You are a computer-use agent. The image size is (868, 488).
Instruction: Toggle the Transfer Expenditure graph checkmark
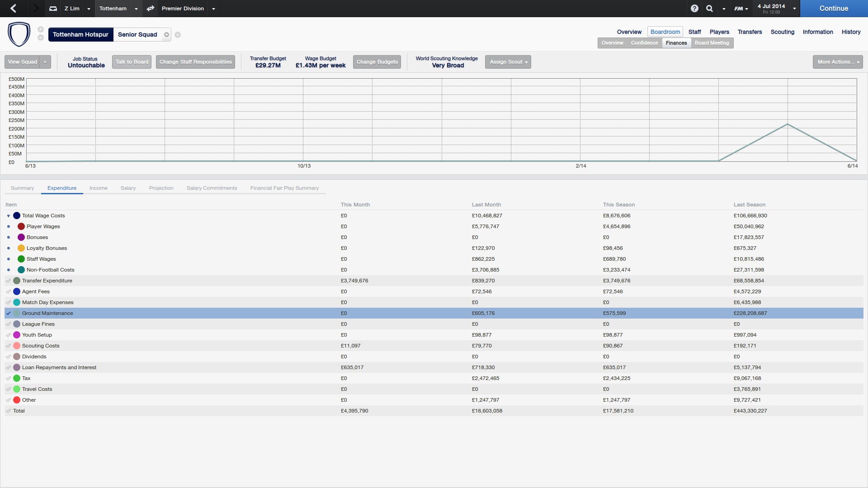pos(8,281)
